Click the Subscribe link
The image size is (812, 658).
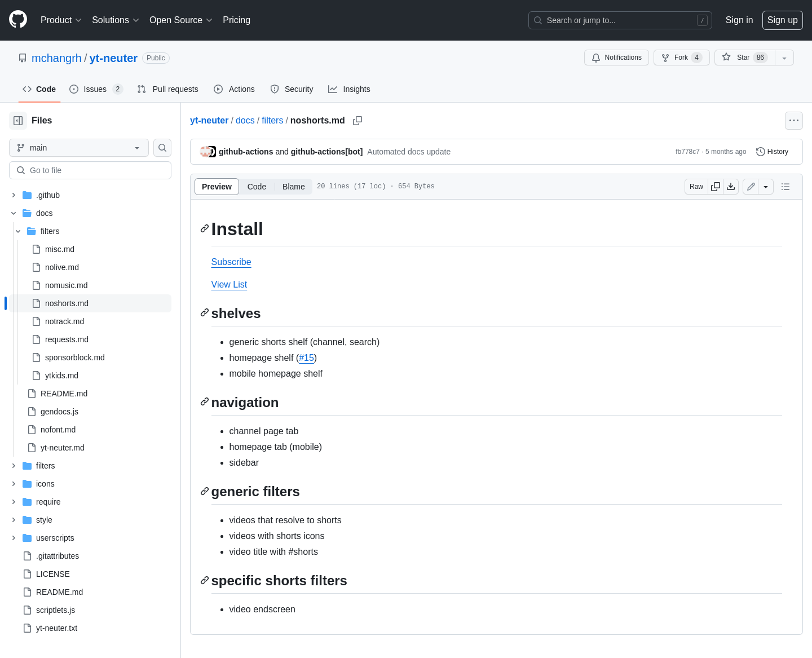point(231,262)
